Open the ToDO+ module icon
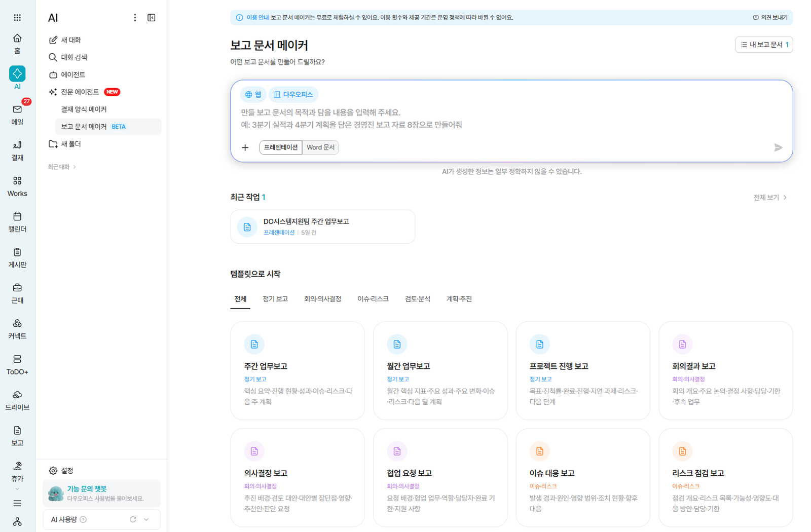 coord(17,364)
